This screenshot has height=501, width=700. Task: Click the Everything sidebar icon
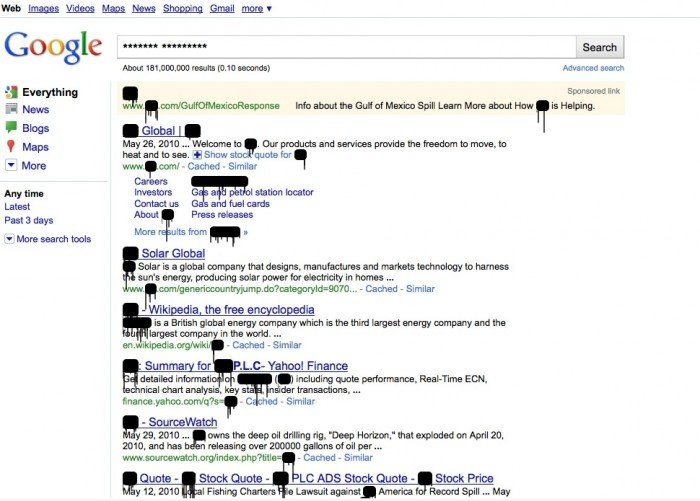11,92
